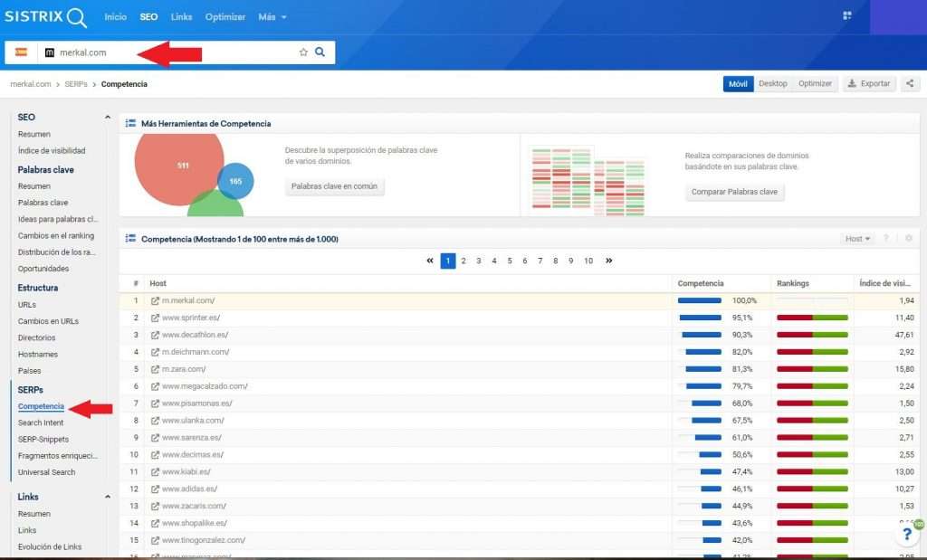This screenshot has height=560, width=927.
Task: Click www.zacaris.com host link
Action: tap(194, 507)
